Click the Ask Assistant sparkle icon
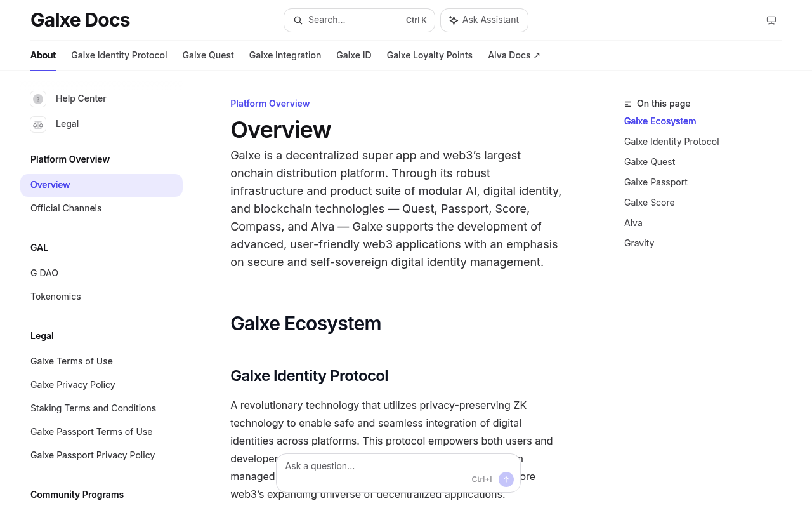The height and width of the screenshot is (508, 812). (x=454, y=20)
